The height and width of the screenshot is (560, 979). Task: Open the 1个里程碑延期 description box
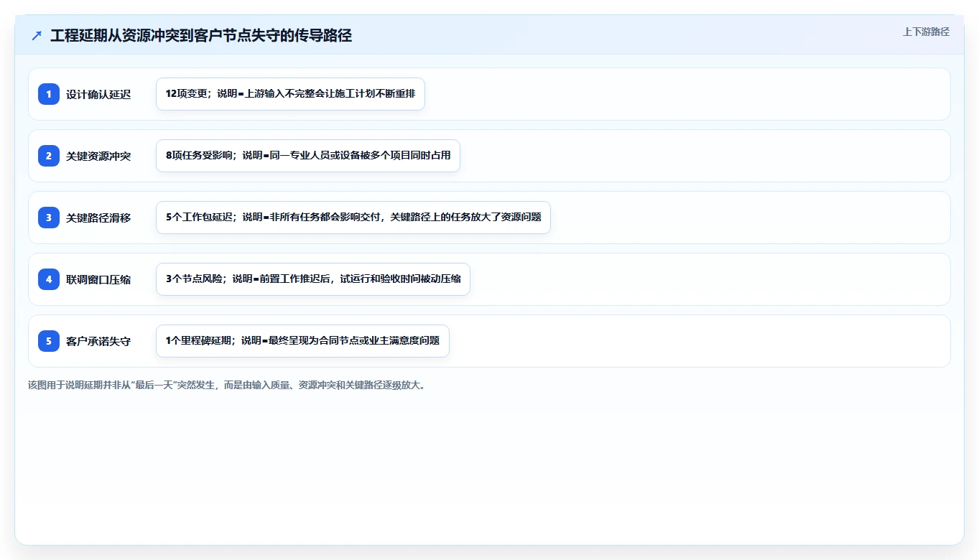tap(302, 341)
